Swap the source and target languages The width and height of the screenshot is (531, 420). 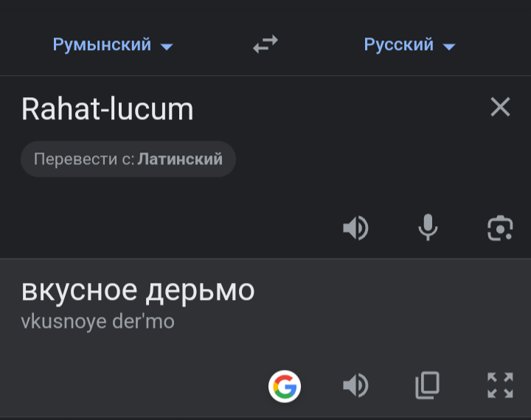pyautogui.click(x=265, y=45)
